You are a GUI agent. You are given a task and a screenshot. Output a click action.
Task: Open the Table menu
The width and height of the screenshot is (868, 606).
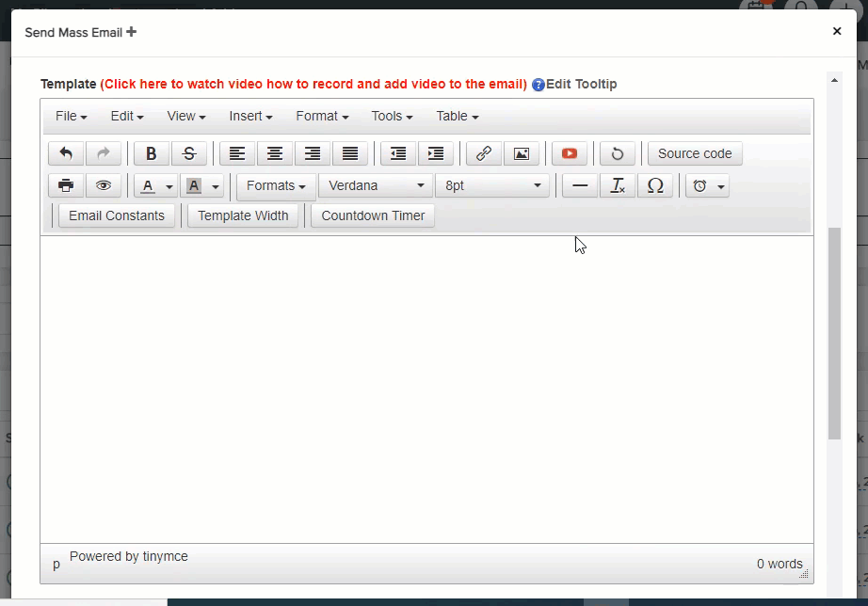(x=457, y=117)
